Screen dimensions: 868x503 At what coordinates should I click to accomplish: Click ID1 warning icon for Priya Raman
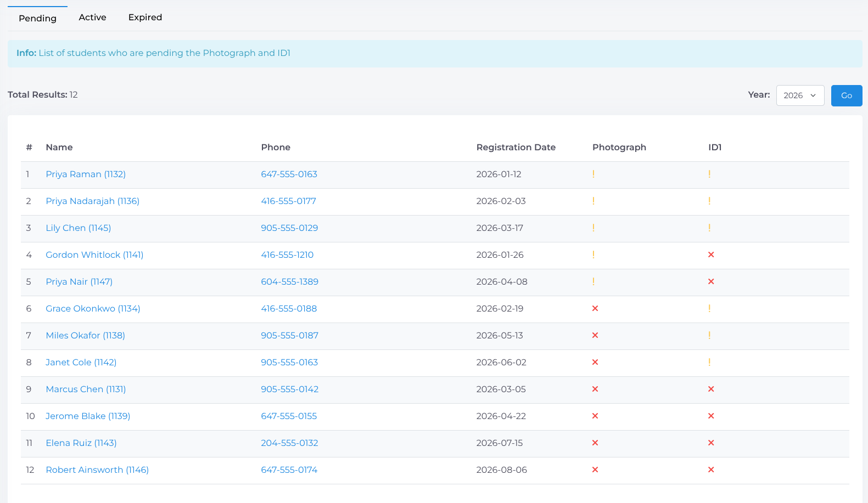[x=709, y=174]
